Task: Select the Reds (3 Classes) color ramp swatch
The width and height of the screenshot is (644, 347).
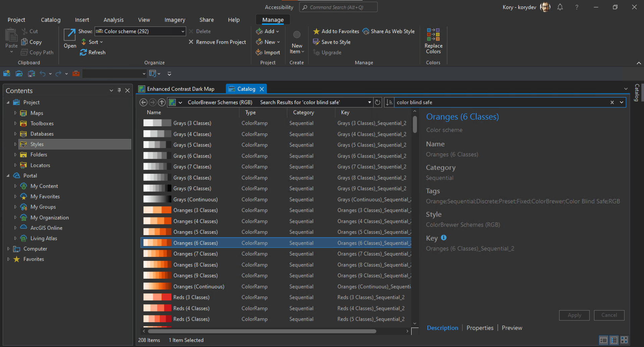Action: (157, 297)
